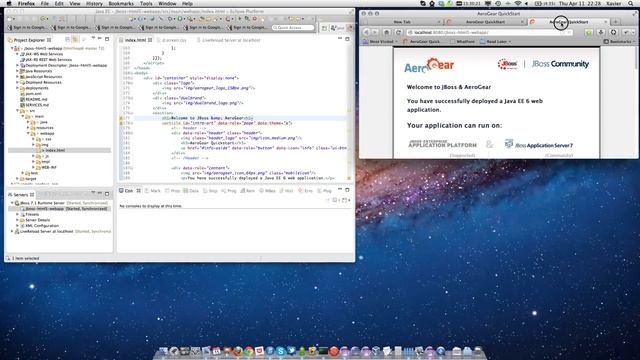The image size is (640, 360).
Task: Select the WEB-INF folder in tree
Action: click(x=49, y=167)
